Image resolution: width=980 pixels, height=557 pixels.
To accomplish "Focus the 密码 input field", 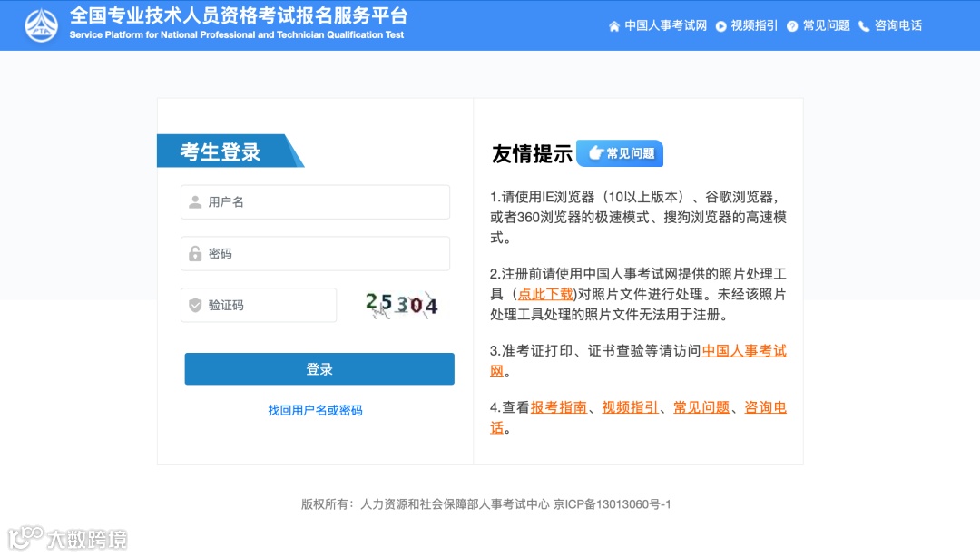I will pyautogui.click(x=315, y=253).
